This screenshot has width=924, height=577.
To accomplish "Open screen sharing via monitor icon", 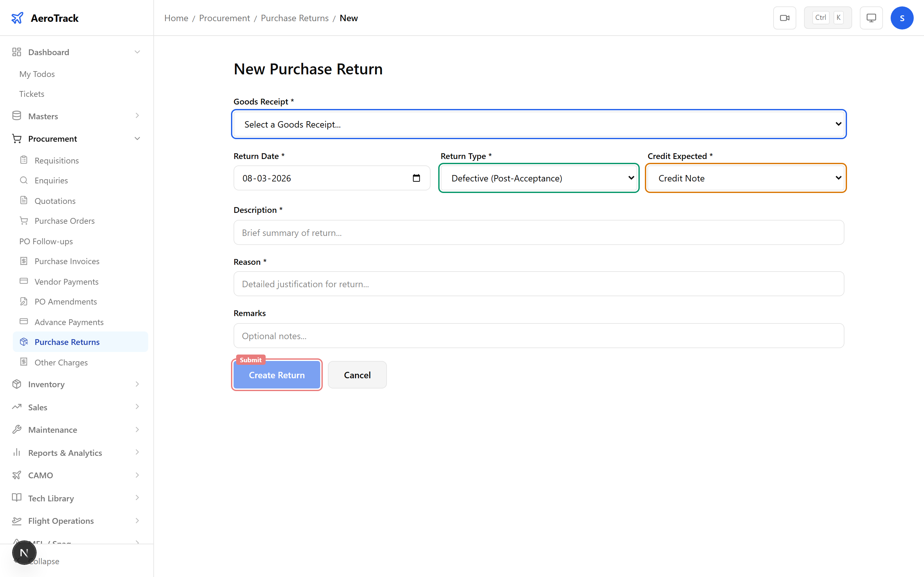I will 871,18.
